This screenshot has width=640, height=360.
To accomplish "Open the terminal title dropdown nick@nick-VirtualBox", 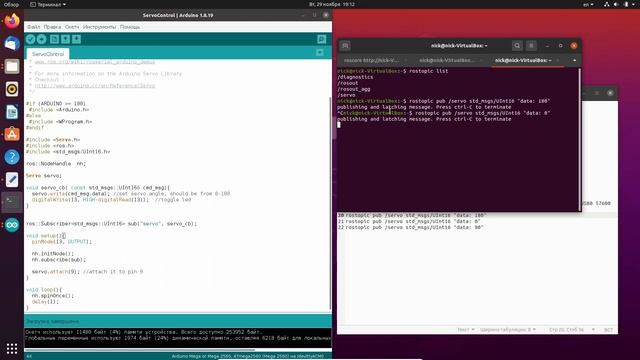I will point(459,46).
